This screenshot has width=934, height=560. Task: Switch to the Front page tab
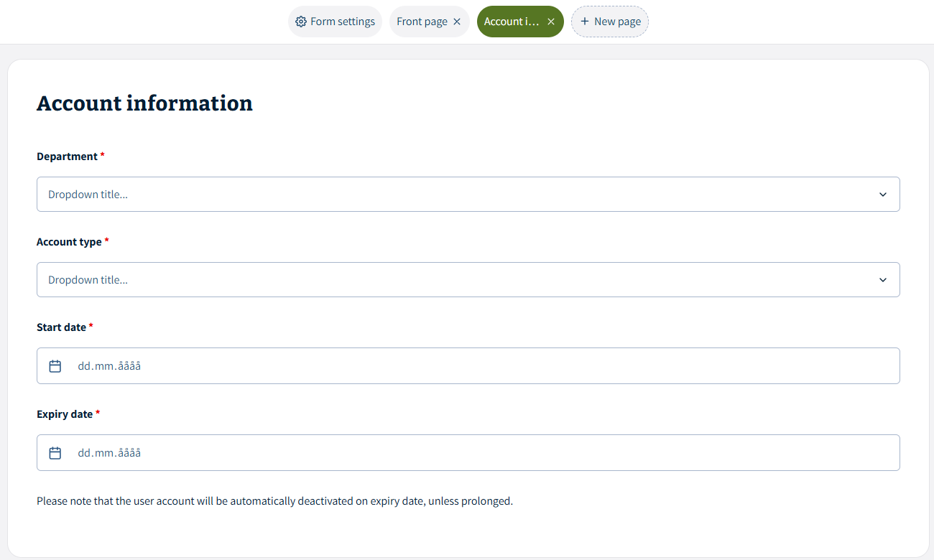pos(422,22)
